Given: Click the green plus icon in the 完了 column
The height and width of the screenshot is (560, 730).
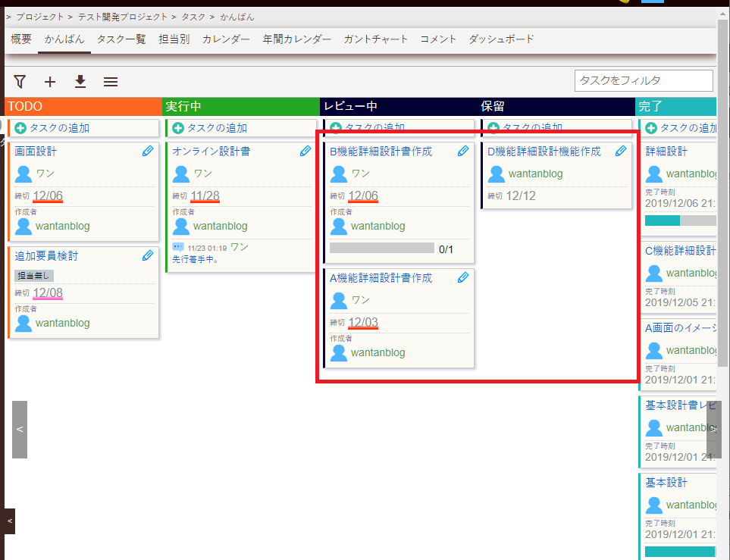Looking at the screenshot, I should click(x=650, y=127).
